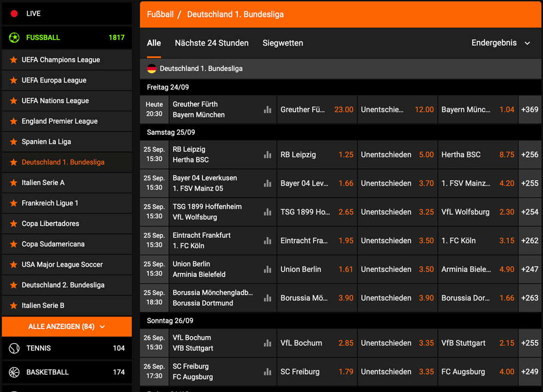Viewport: 543px width, 392px height.
Task: Click the star beside Italien Serie A
Action: (14, 182)
